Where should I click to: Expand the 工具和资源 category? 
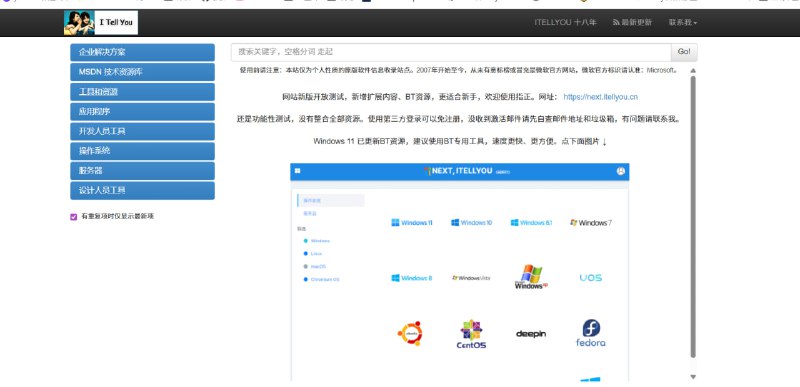(x=142, y=92)
